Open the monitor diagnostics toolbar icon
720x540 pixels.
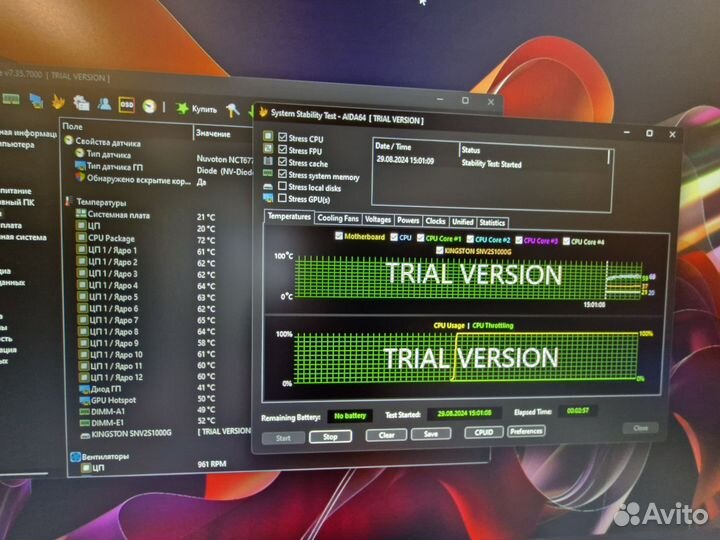[x=36, y=101]
